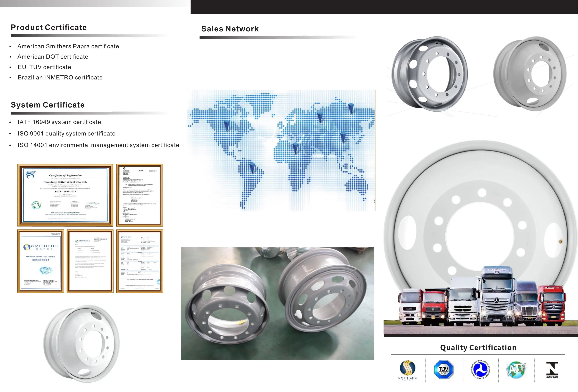Click the Sales Network heading
This screenshot has height=392, width=578.
click(230, 29)
